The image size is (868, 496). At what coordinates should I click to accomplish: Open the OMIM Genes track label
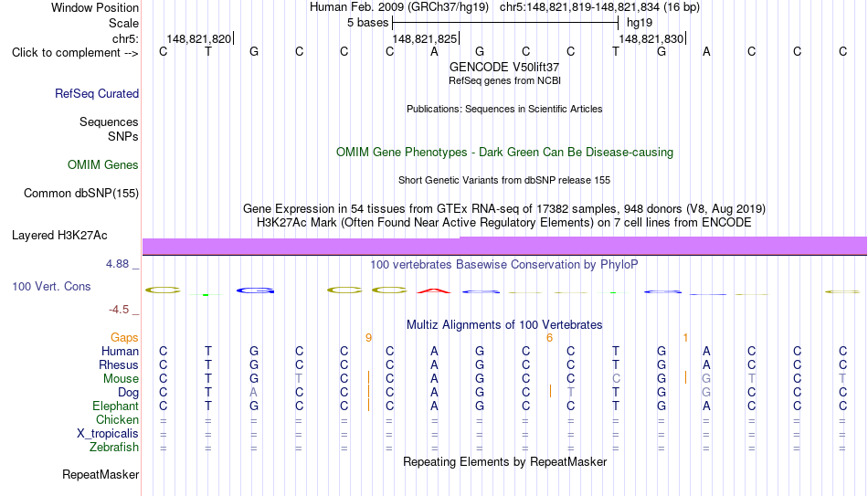point(102,165)
